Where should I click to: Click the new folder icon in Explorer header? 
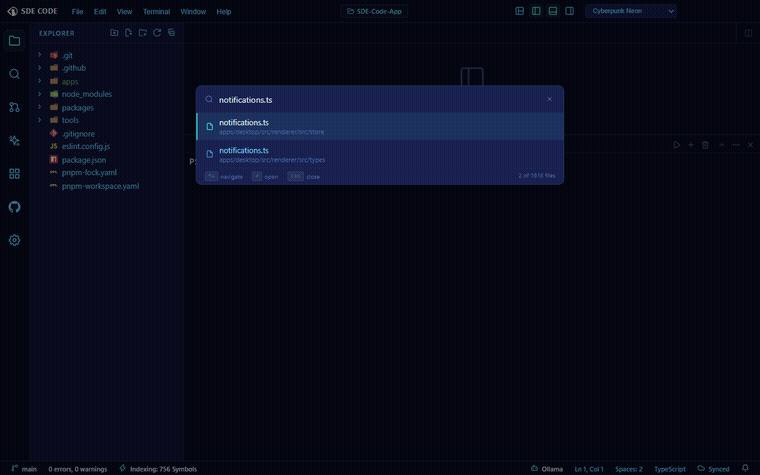(x=114, y=32)
